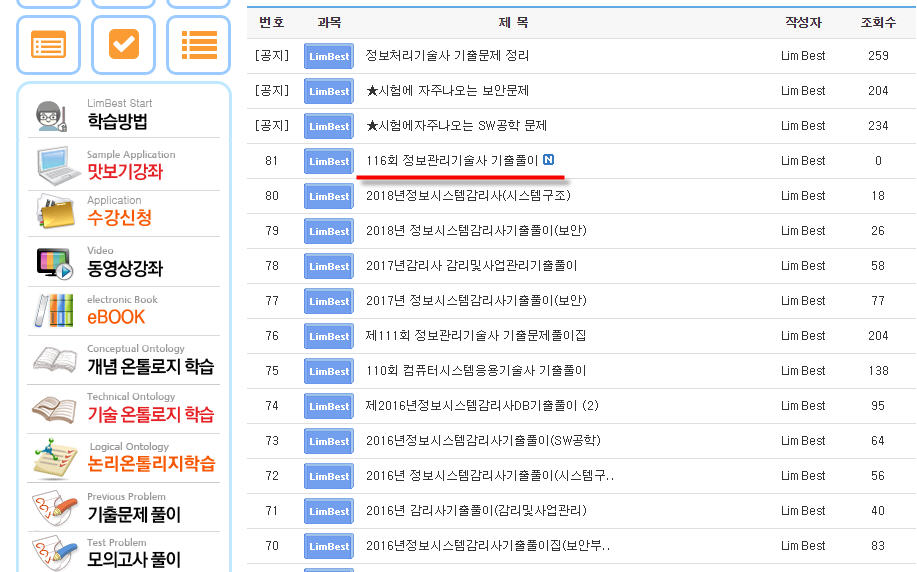The width and height of the screenshot is (917, 572).
Task: Open notice ★시험에 자주나오는 보안문제
Action: 447,91
